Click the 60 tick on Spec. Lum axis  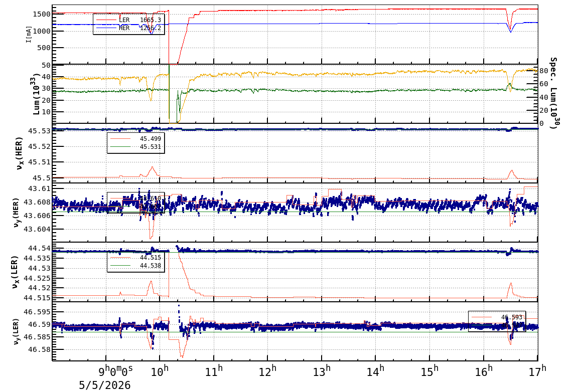pos(544,84)
